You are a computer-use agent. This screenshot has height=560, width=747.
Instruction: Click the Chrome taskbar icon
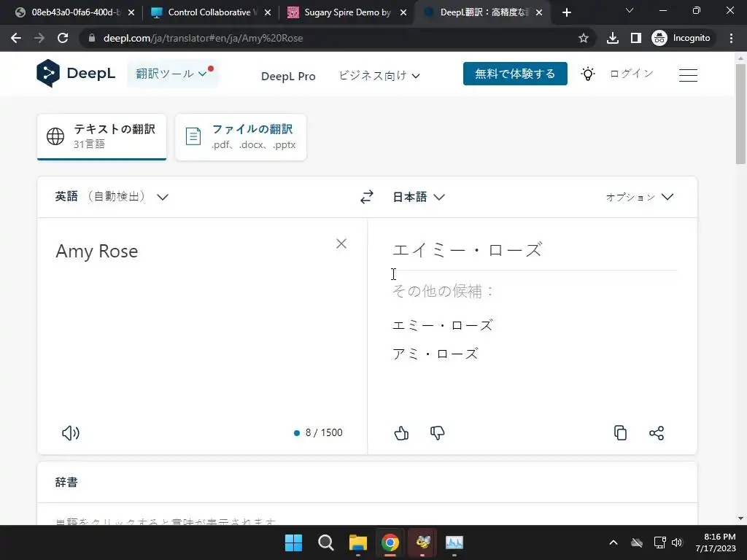(x=390, y=542)
